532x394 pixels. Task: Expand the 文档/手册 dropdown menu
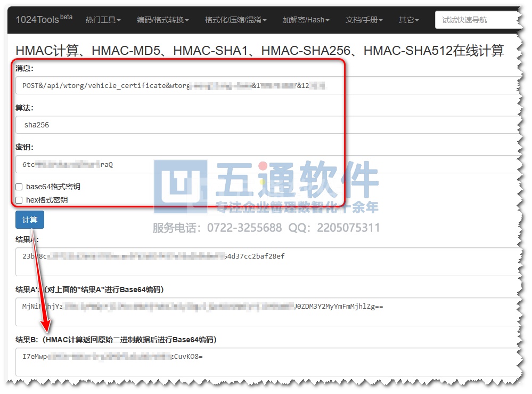click(x=364, y=20)
